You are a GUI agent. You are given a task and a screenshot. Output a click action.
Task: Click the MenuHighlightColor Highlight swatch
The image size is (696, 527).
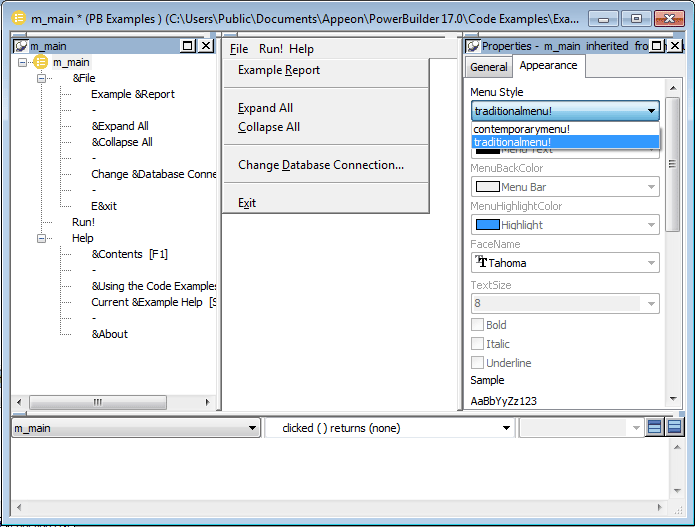point(488,225)
